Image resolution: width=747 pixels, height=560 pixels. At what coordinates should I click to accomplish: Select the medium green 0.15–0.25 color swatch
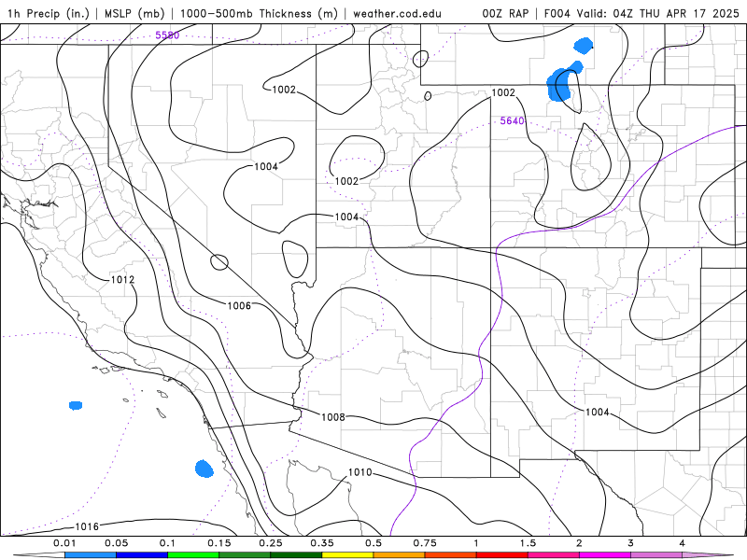click(245, 555)
